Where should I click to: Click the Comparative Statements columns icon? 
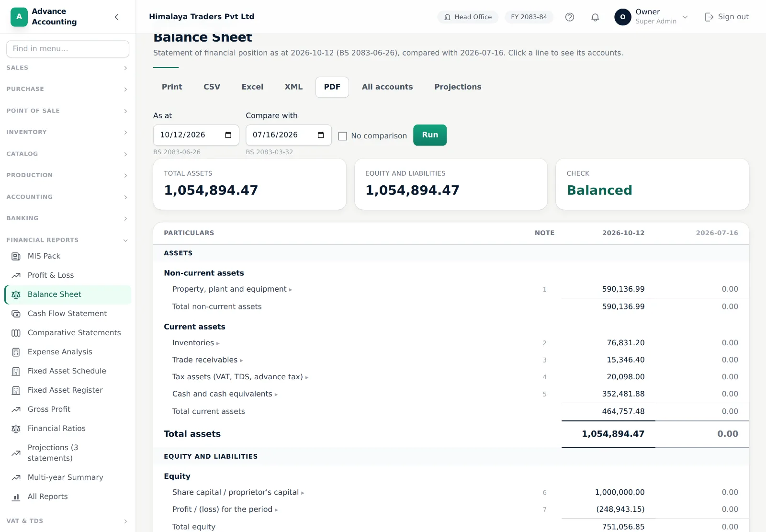point(16,333)
